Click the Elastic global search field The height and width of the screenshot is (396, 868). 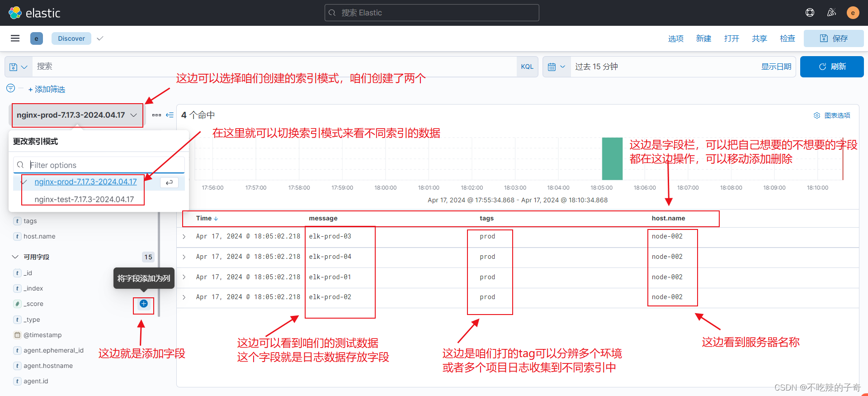[x=432, y=13]
